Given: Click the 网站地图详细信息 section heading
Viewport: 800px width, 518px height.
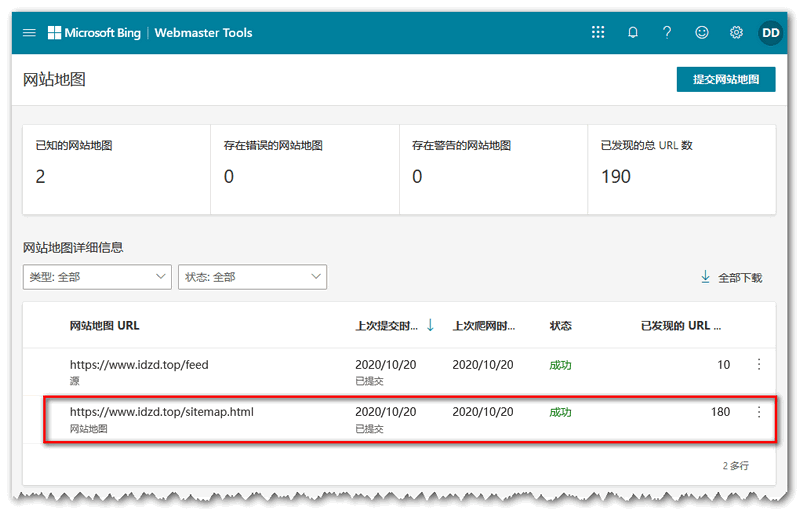Looking at the screenshot, I should click(x=73, y=248).
